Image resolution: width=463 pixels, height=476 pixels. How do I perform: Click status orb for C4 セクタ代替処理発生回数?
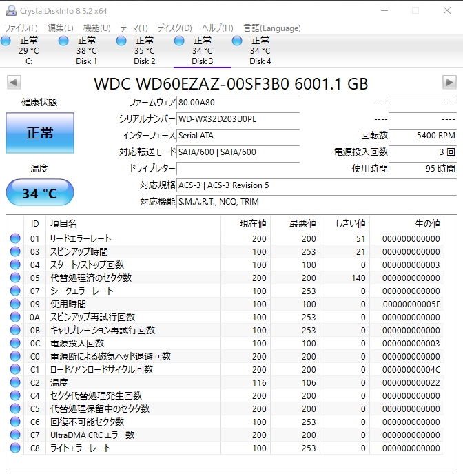pyautogui.click(x=15, y=395)
